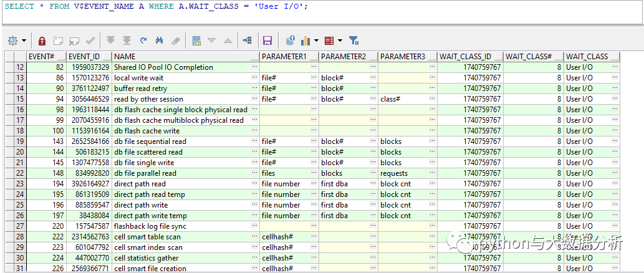Fetch last page with the double down-arrow icon
The image size is (644, 273).
point(127,41)
